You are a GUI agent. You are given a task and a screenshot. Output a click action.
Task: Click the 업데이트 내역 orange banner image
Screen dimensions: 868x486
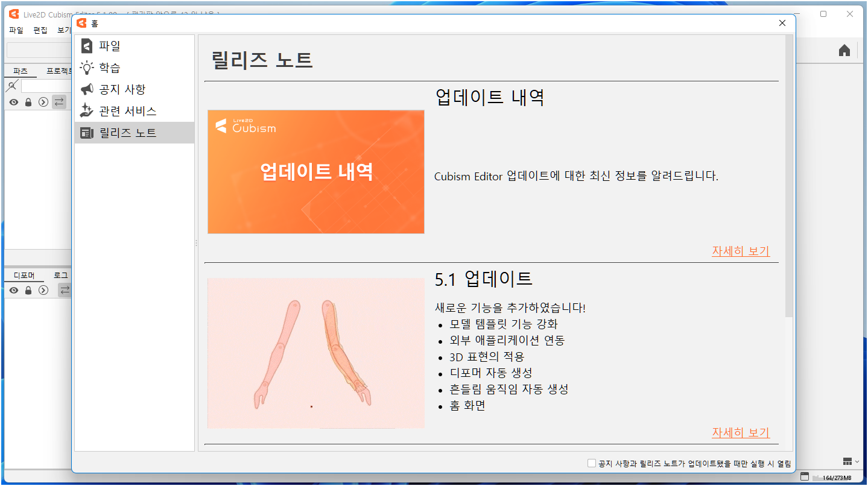(316, 172)
